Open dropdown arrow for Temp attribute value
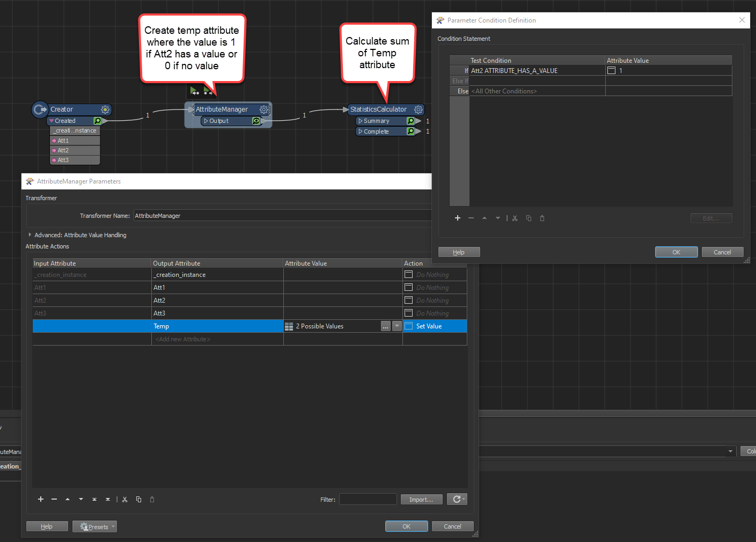 [x=397, y=326]
